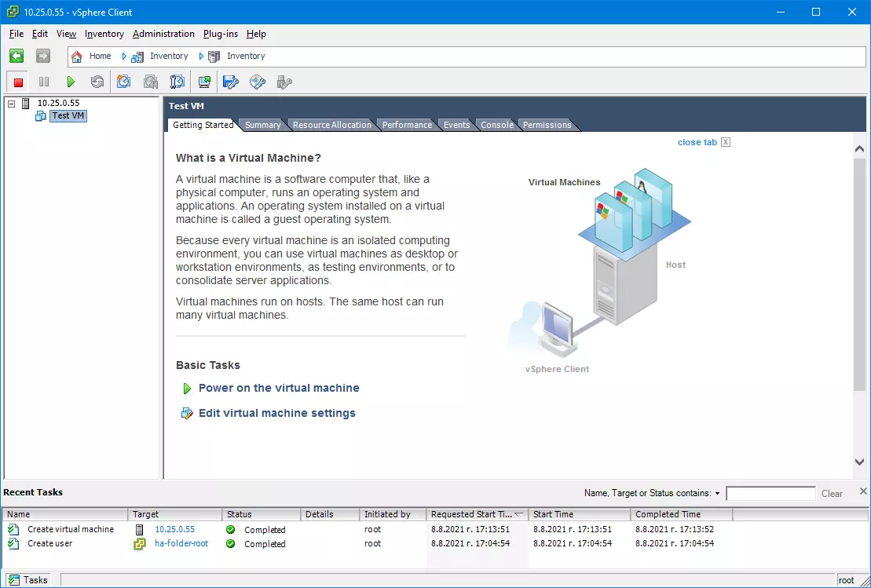
Task: Switch to the Performance tab
Action: pyautogui.click(x=407, y=125)
